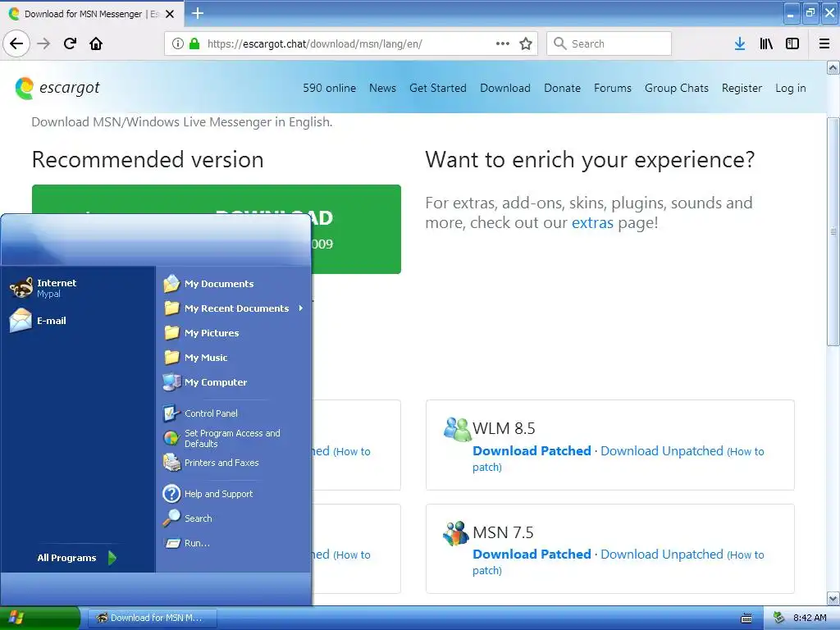This screenshot has height=630, width=840.
Task: Open the downloads arrow icon
Action: [740, 43]
